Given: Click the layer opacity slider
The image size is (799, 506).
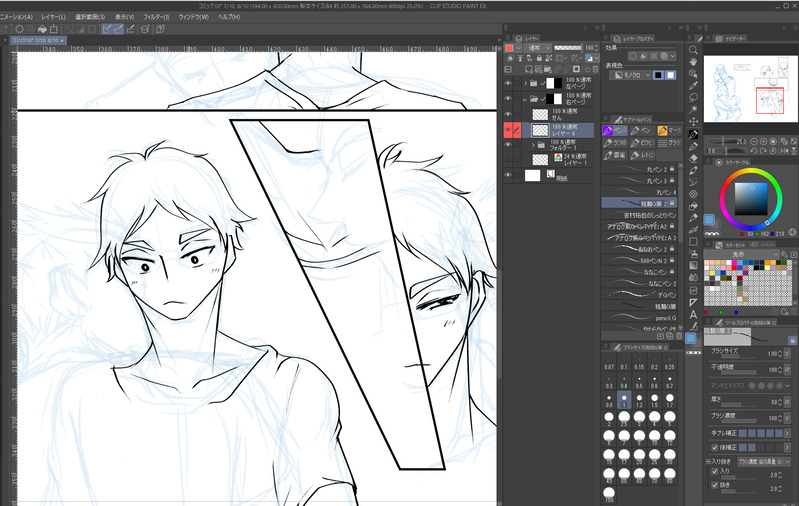Looking at the screenshot, I should tap(568, 48).
